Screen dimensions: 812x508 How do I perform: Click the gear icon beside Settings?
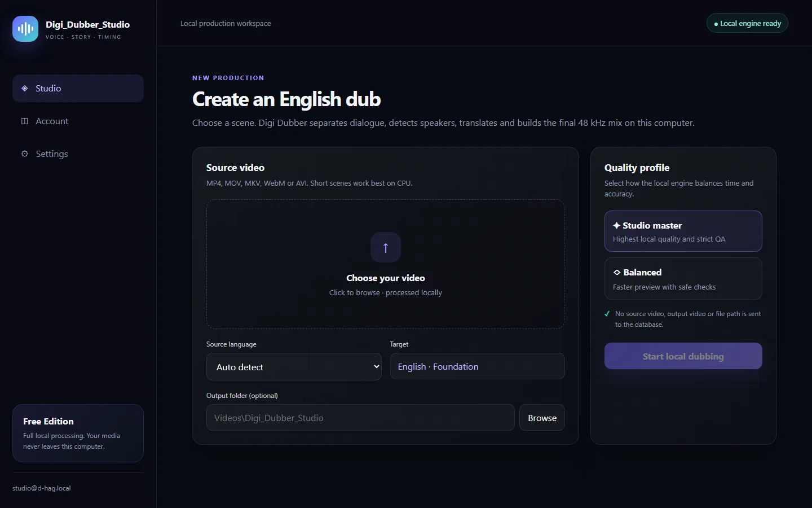pos(25,154)
